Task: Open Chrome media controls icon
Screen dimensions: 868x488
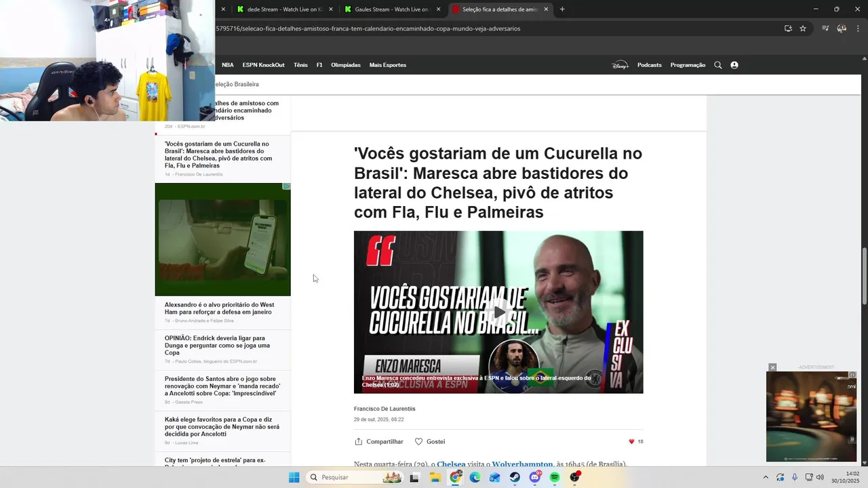Action: click(x=825, y=28)
